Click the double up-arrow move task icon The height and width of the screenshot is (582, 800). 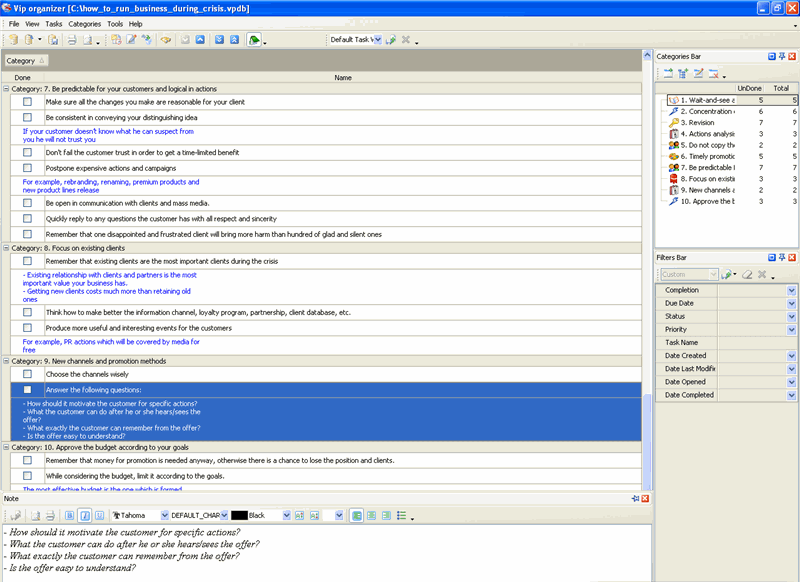(234, 40)
